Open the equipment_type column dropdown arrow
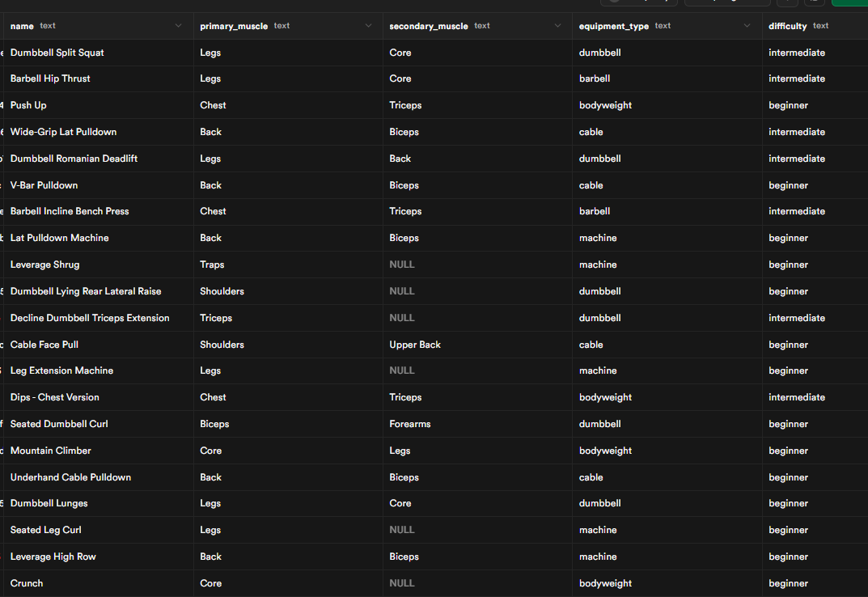The image size is (868, 597). 747,25
